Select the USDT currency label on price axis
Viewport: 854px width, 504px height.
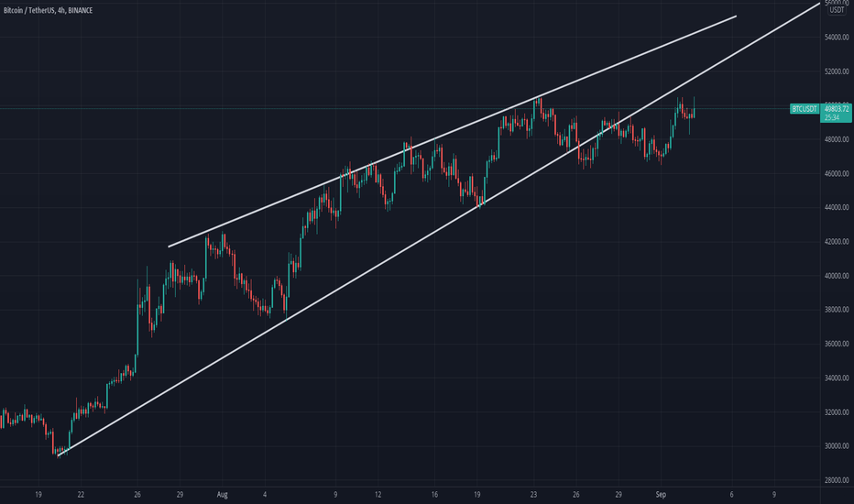pos(837,10)
